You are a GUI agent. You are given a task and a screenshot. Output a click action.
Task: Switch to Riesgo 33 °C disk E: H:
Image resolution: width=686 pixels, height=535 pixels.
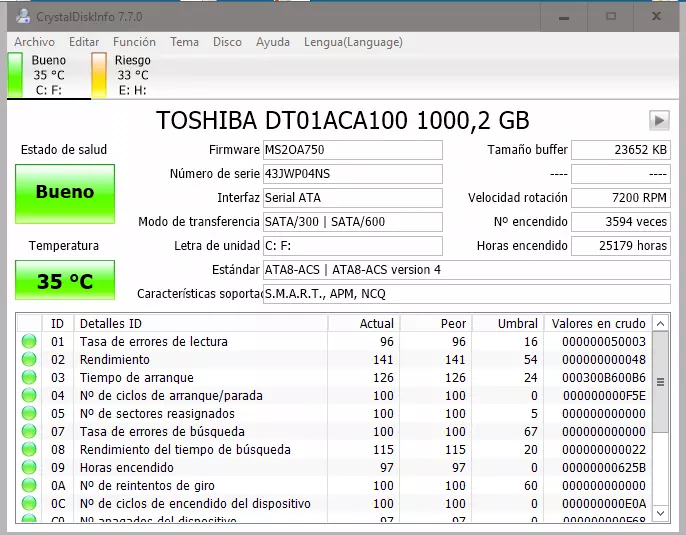[x=132, y=75]
